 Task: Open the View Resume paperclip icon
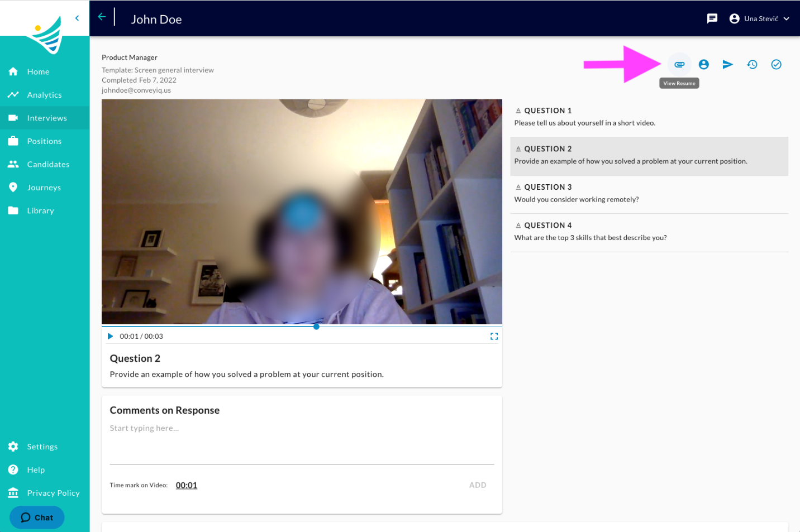pos(679,65)
